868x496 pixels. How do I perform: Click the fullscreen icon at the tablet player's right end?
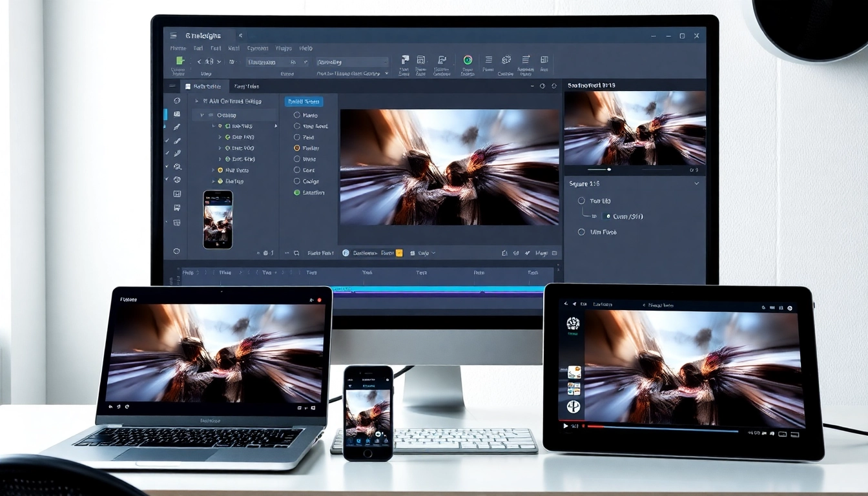[796, 434]
